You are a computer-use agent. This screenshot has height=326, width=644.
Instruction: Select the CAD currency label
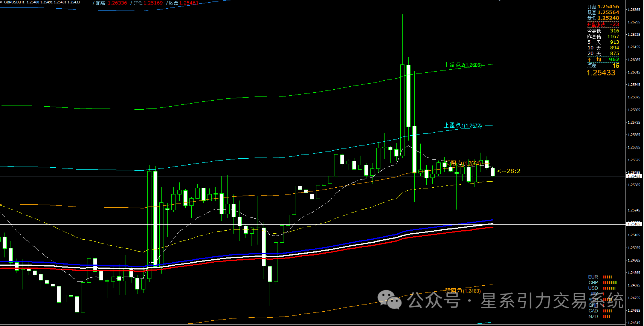[x=593, y=311]
